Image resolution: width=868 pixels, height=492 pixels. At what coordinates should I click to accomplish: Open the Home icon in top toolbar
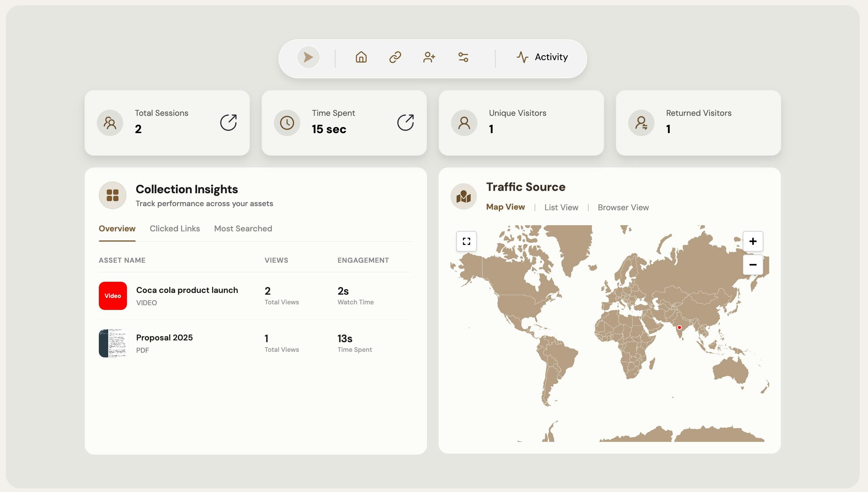pyautogui.click(x=361, y=57)
